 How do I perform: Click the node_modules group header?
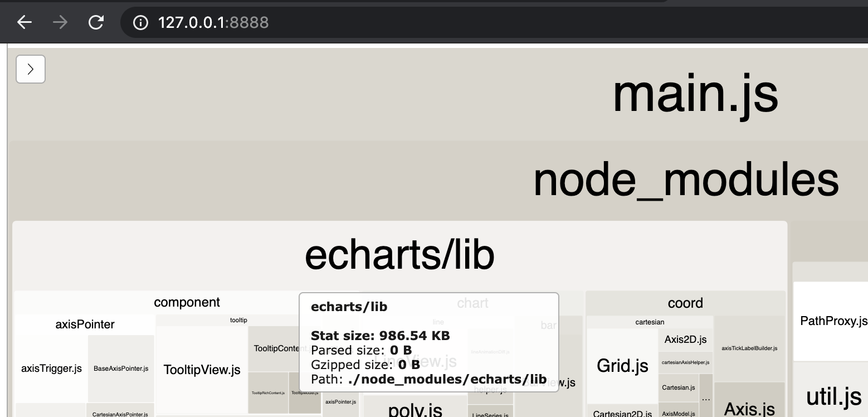click(686, 180)
